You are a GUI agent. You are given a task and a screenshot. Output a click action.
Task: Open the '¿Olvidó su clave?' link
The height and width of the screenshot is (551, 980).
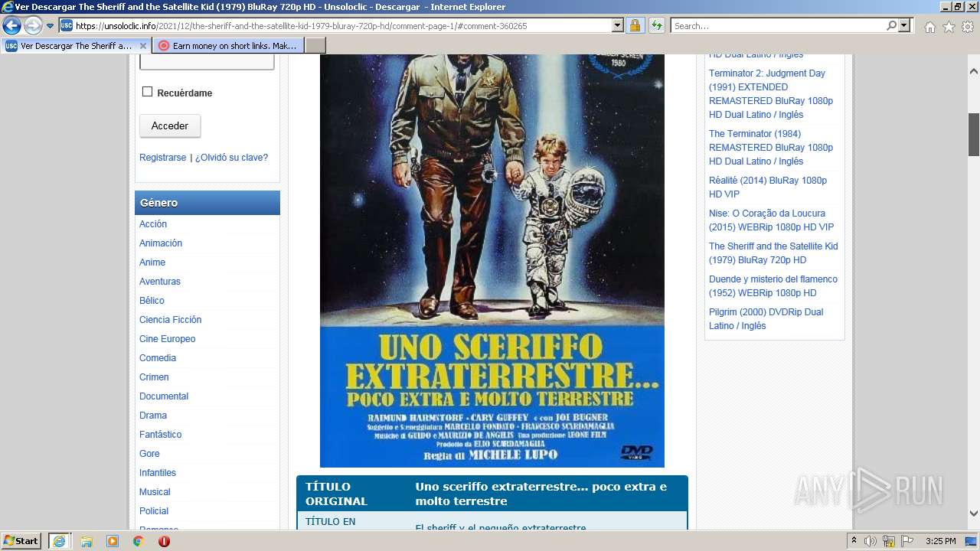coord(231,158)
